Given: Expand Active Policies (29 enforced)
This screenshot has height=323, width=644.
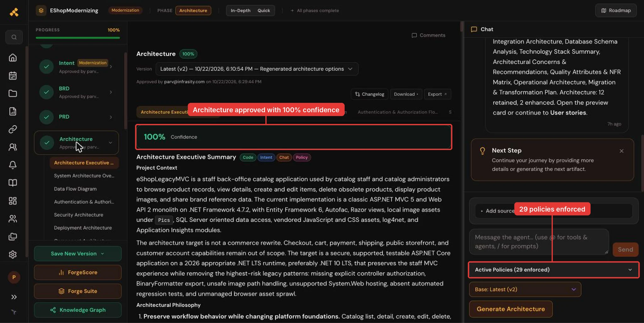Looking at the screenshot, I should click(553, 270).
